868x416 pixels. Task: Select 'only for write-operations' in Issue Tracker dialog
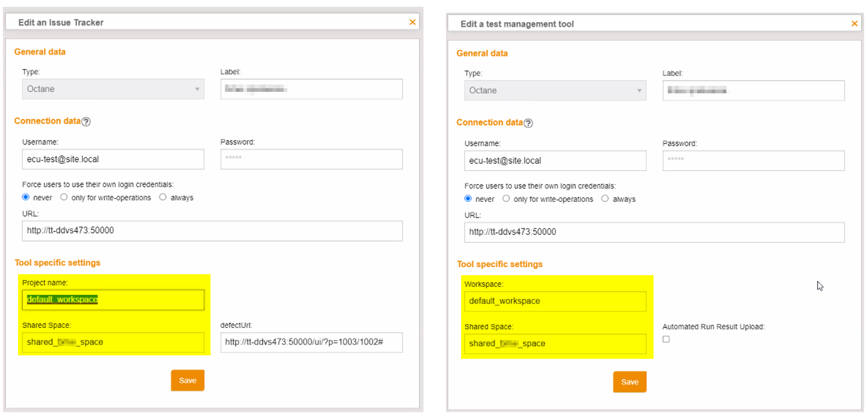point(64,197)
